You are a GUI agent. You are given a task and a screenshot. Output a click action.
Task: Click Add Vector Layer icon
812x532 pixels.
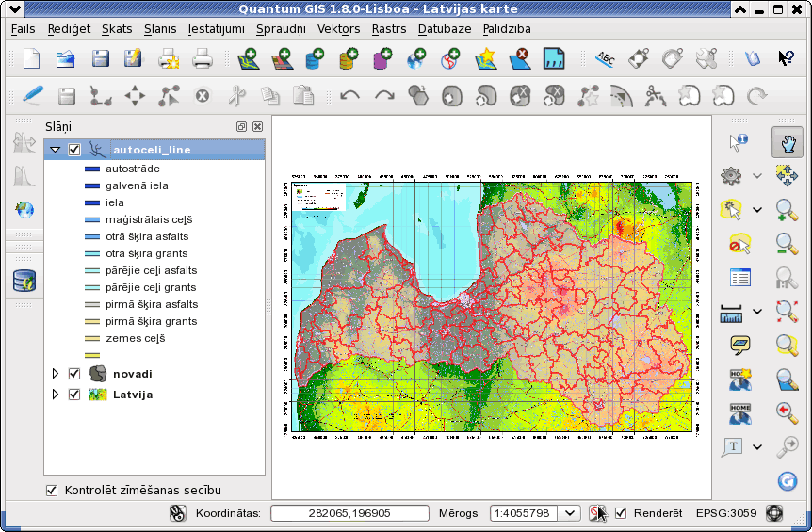[x=248, y=58]
